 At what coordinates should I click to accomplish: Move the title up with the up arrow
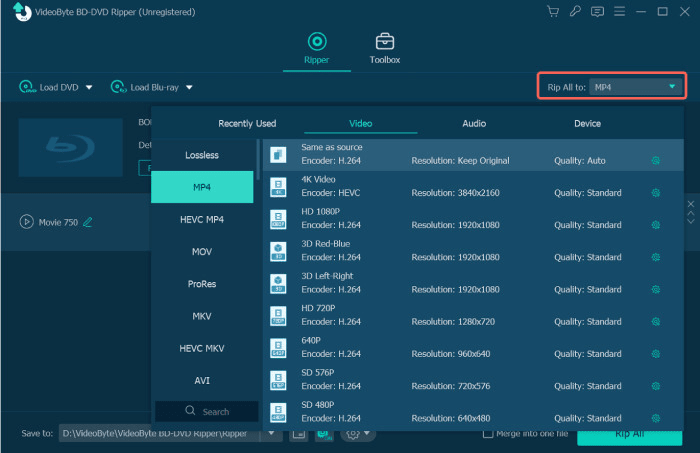coord(691,213)
